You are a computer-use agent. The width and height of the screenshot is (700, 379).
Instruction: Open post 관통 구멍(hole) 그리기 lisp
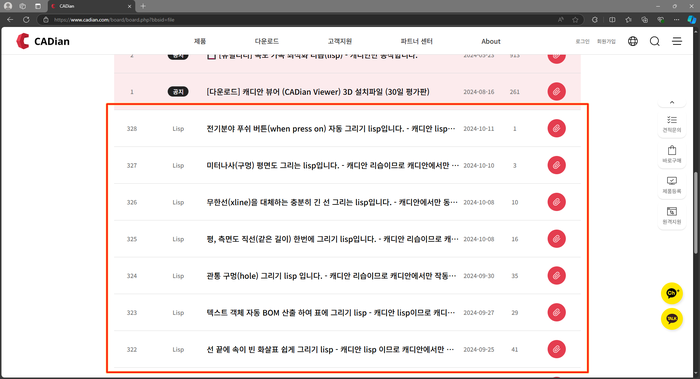[331, 276]
